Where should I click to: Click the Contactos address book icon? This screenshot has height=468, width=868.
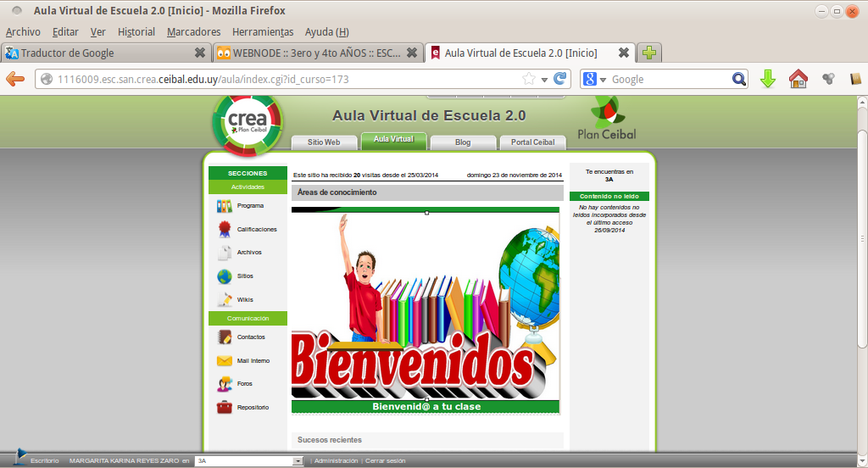pyautogui.click(x=224, y=337)
